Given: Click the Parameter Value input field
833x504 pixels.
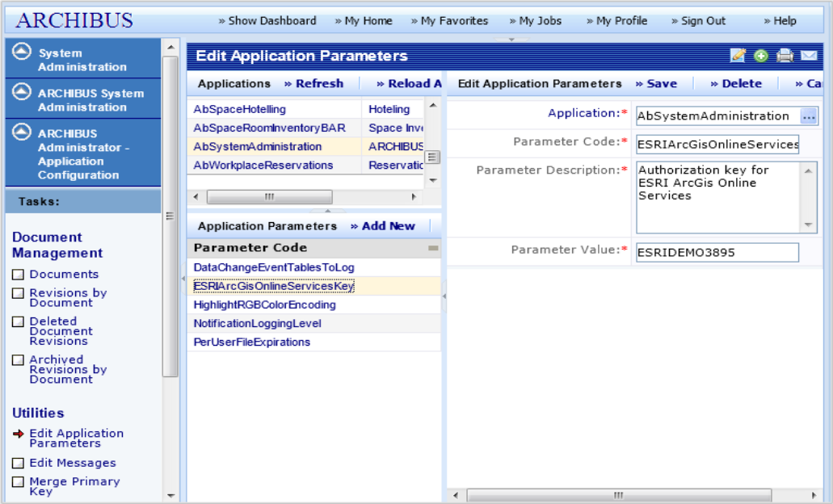Looking at the screenshot, I should coord(717,252).
